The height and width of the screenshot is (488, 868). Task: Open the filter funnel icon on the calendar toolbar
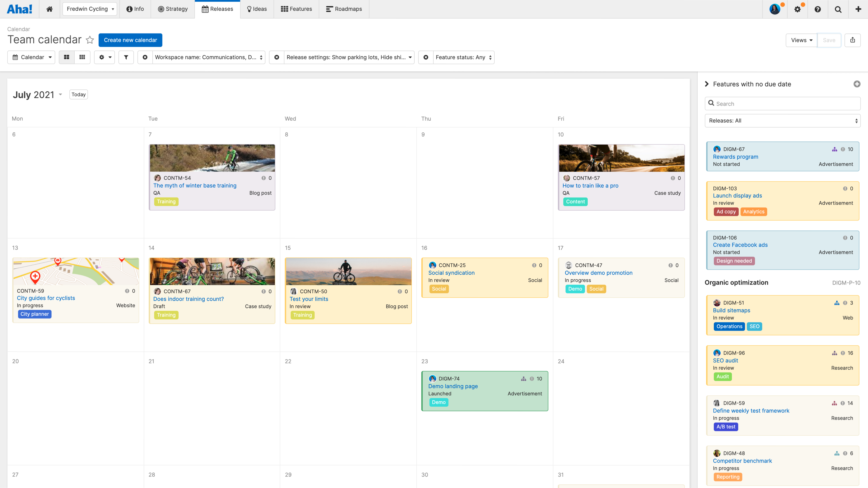coord(126,57)
